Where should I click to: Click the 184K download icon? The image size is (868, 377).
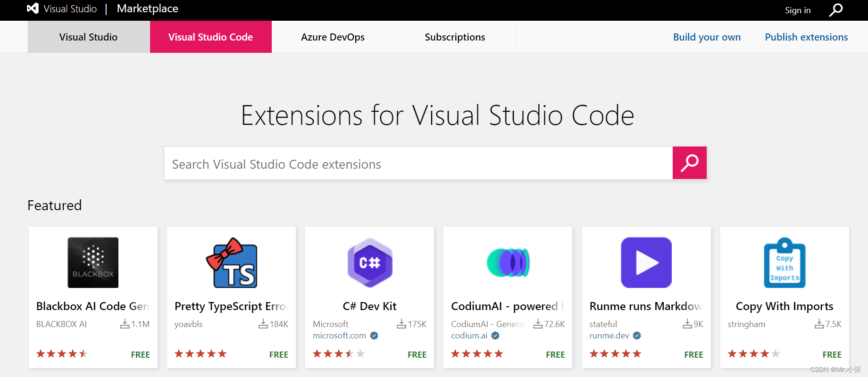pos(263,324)
